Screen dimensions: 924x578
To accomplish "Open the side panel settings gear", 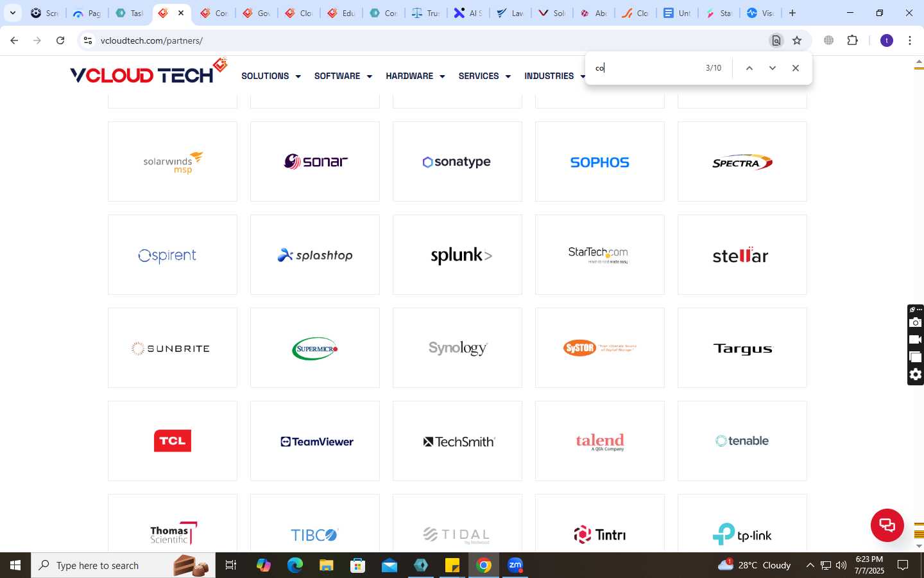I will click(x=916, y=374).
